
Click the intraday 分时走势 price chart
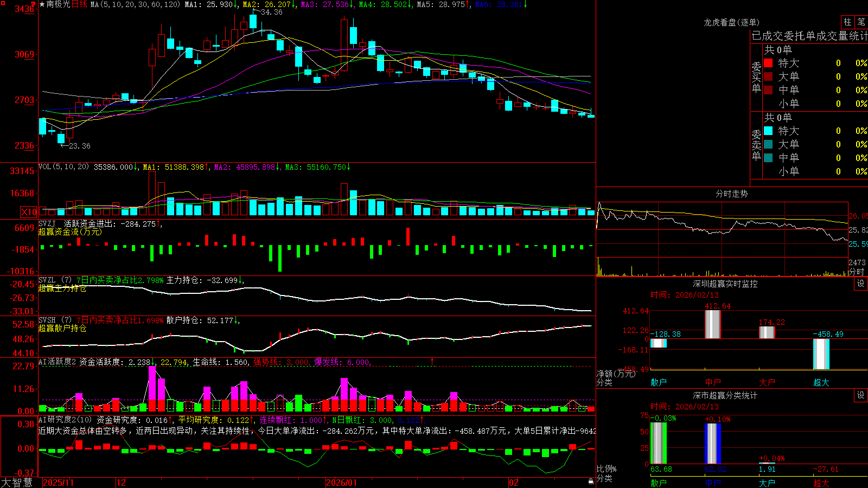click(722, 230)
